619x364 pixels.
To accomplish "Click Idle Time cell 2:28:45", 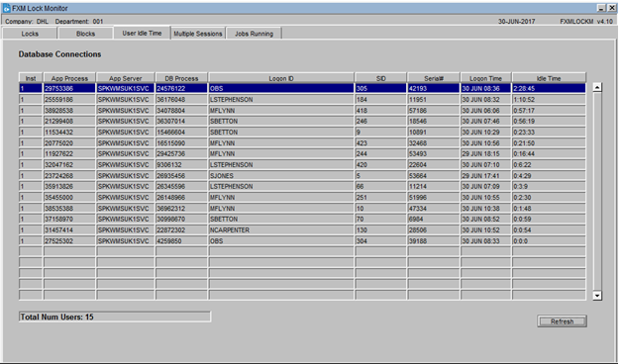I will click(549, 88).
